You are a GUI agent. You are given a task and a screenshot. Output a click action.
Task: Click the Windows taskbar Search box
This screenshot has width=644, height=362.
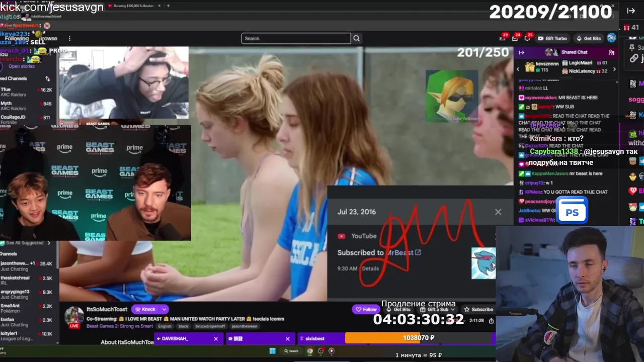coord(291,351)
